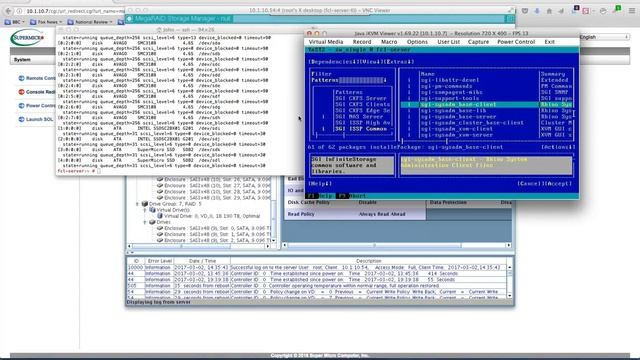This screenshot has height=360, width=640.
Task: Open the Launch SOL link
Action: point(40,119)
